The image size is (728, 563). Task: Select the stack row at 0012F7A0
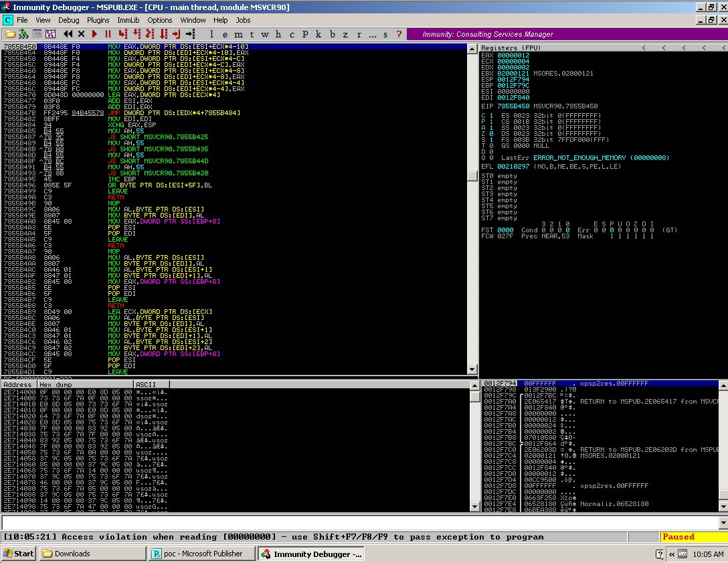coord(601,402)
